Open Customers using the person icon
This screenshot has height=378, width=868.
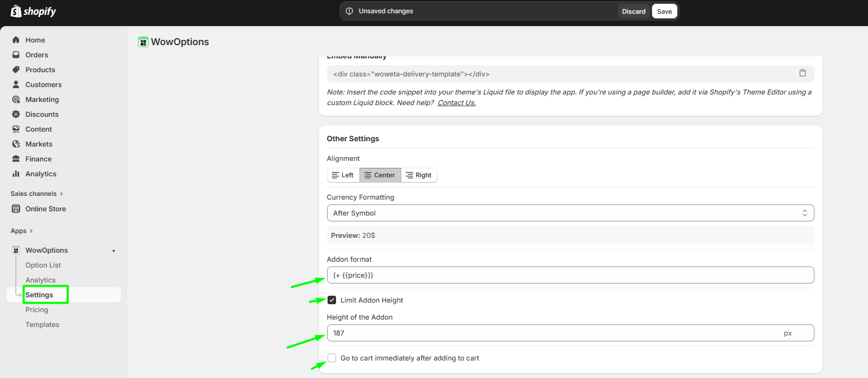point(16,84)
